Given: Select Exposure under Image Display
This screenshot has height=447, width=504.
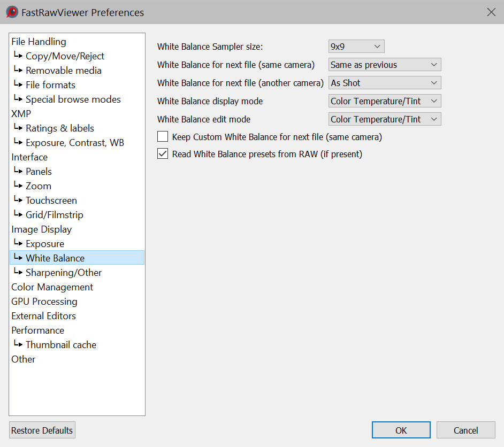Looking at the screenshot, I should (45, 244).
